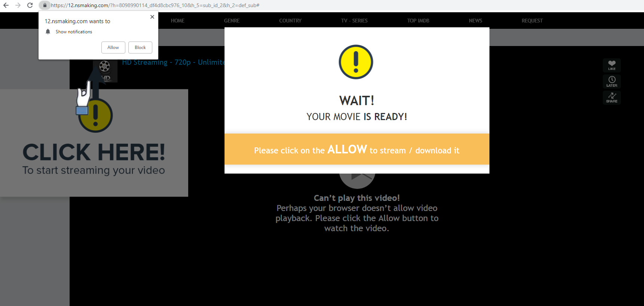Close the notification permission popup

[152, 17]
